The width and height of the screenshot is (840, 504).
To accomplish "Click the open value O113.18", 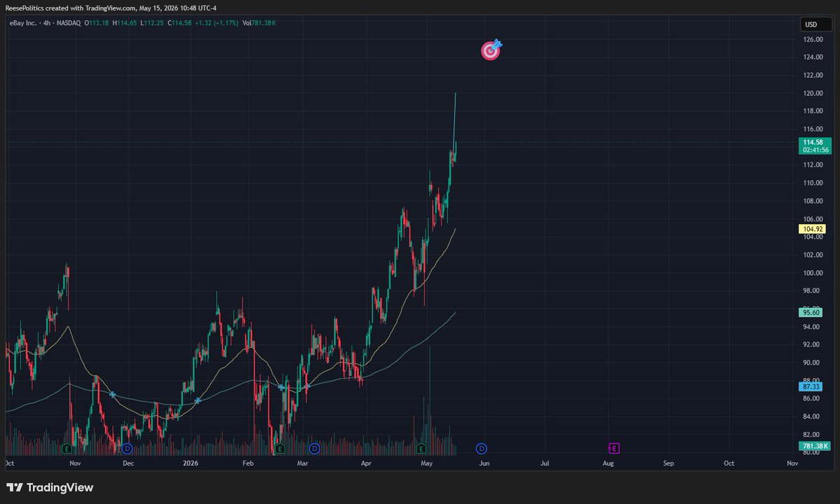I will pyautogui.click(x=97, y=23).
